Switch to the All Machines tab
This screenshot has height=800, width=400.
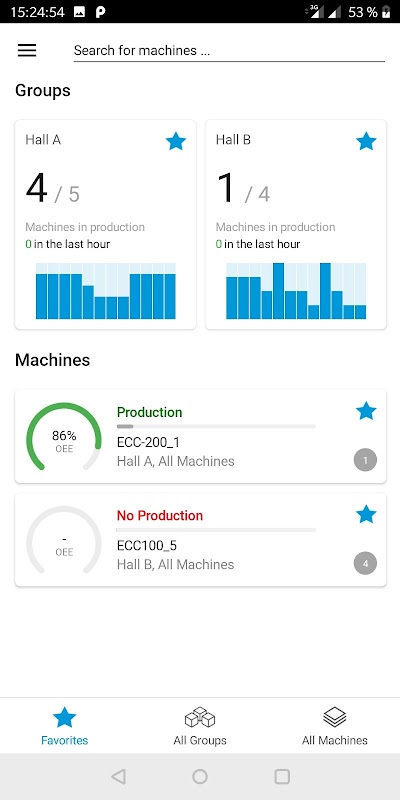[x=335, y=726]
